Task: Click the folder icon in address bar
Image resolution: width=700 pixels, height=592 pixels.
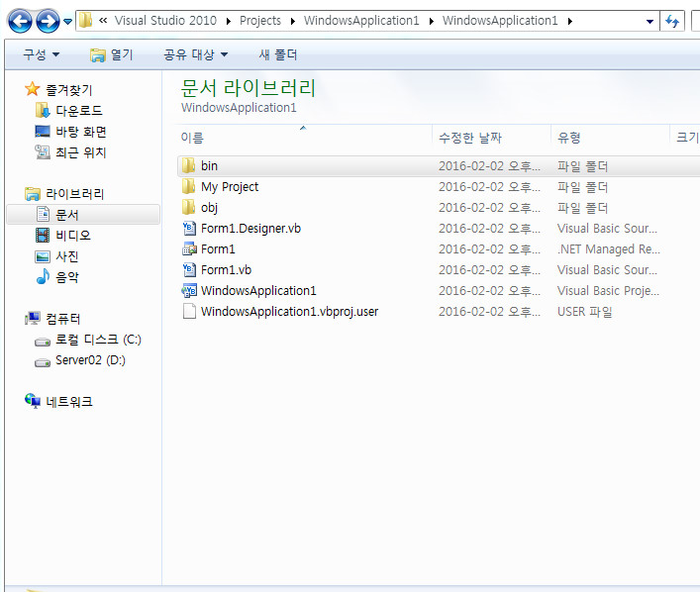Action: (x=85, y=20)
